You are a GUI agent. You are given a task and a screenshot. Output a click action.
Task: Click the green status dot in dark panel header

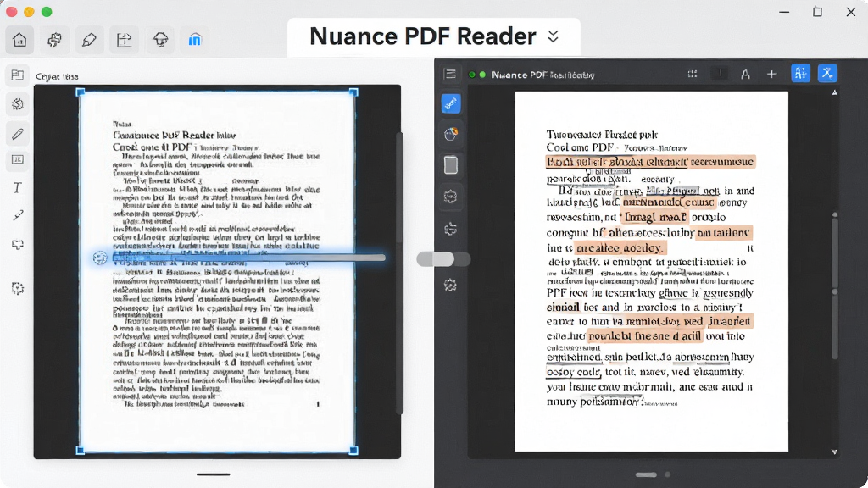[x=482, y=75]
